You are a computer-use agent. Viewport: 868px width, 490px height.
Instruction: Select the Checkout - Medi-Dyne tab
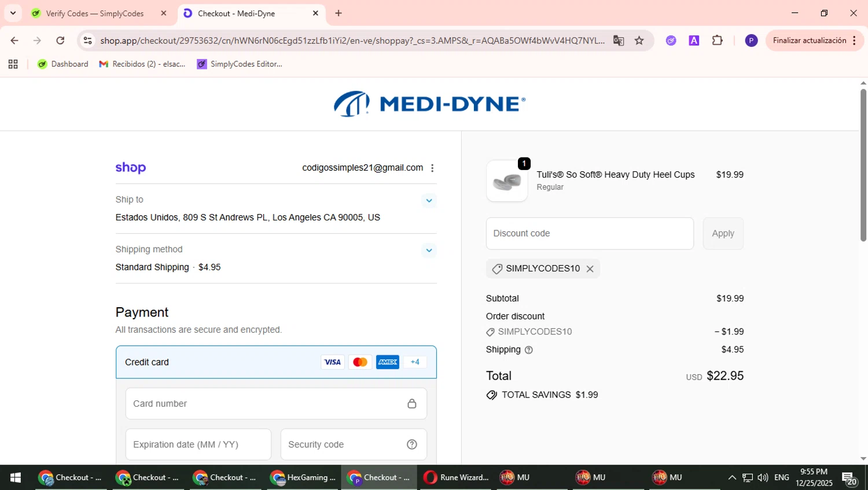tap(236, 13)
